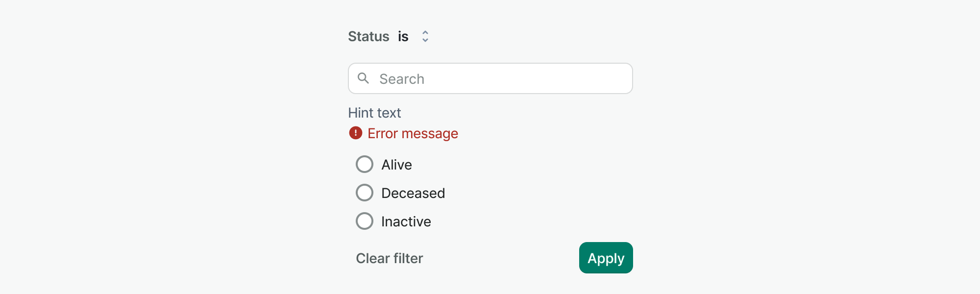Click the Status filter label
980x294 pixels.
tap(368, 37)
